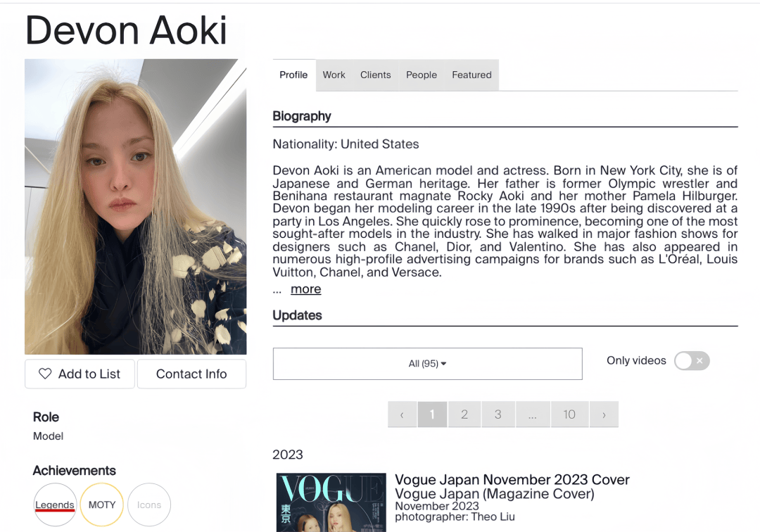760x532 pixels.
Task: Open the All (95) updates filter dropdown
Action: tap(427, 364)
